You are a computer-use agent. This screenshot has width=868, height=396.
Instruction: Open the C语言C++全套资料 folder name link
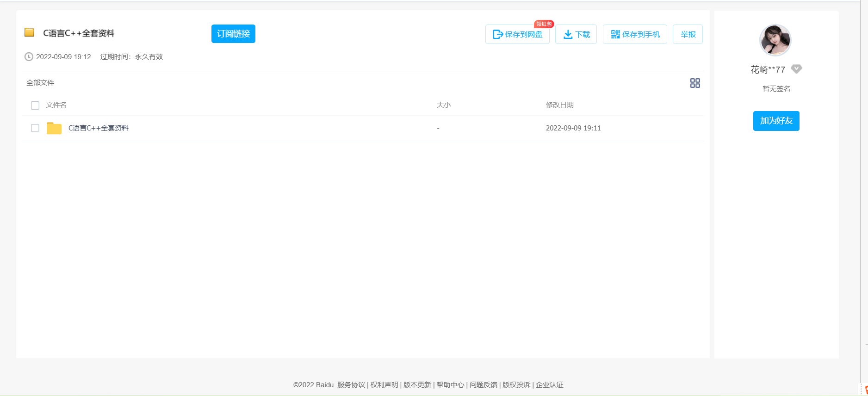99,128
